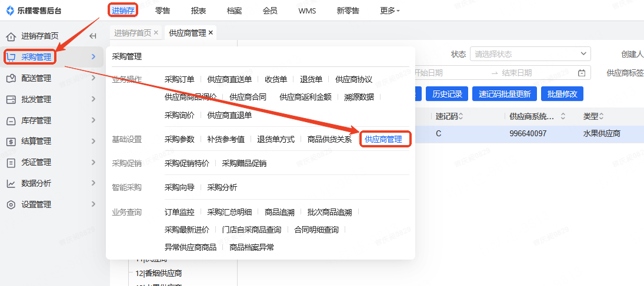
Task: Open 采购向导 link
Action: pos(179,187)
